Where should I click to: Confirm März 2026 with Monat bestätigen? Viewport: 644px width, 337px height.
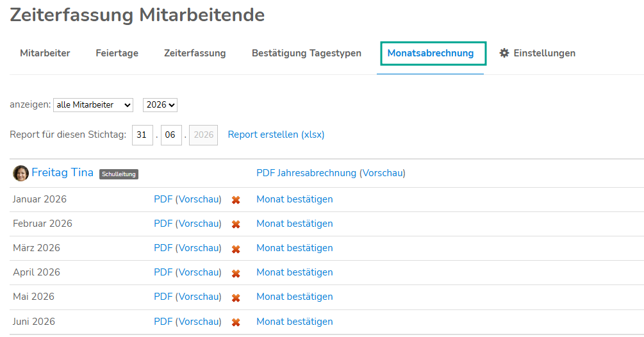[x=295, y=248]
